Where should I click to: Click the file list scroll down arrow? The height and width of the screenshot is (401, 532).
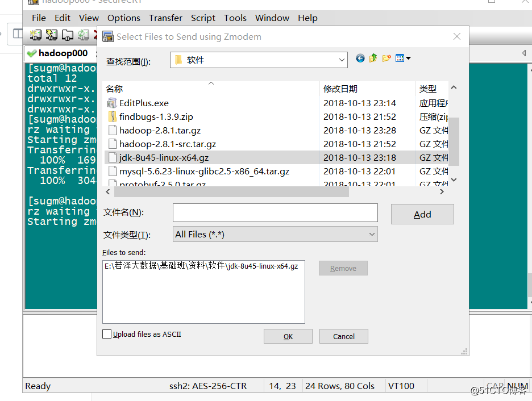[x=454, y=179]
